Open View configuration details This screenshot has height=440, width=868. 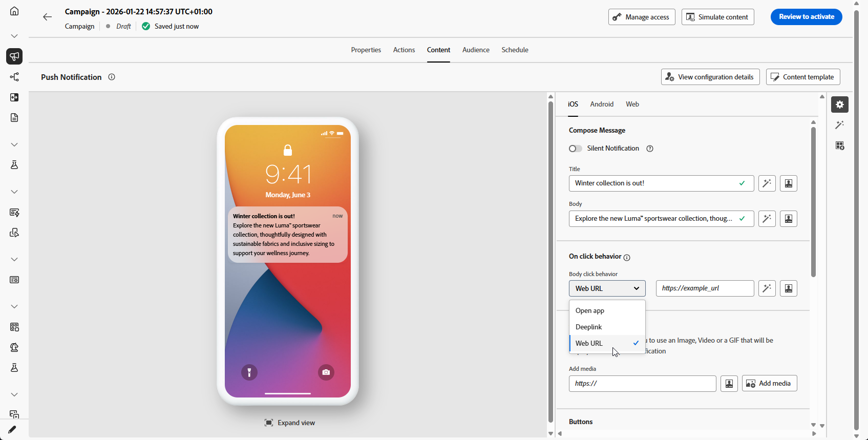click(x=710, y=77)
